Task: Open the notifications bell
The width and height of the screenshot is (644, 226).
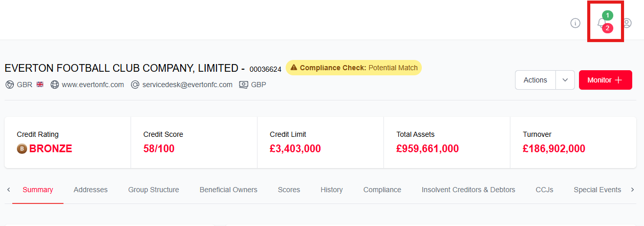Action: tap(602, 23)
